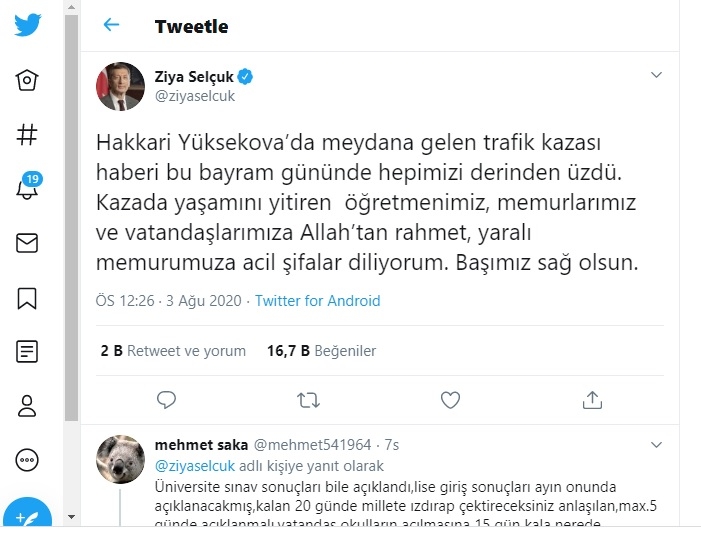The height and width of the screenshot is (533, 701).
Task: Like the tweet with the heart icon
Action: point(451,400)
